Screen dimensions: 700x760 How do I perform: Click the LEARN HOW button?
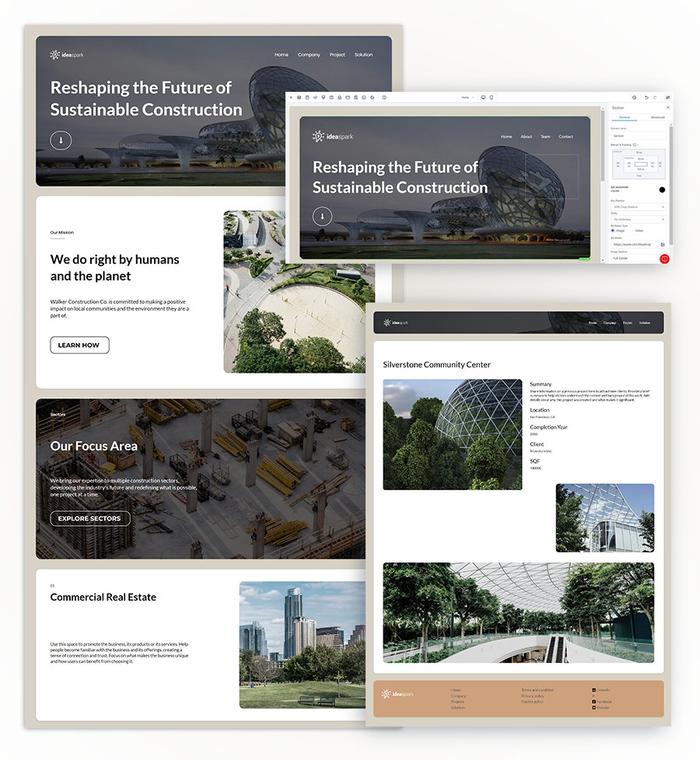coord(79,345)
